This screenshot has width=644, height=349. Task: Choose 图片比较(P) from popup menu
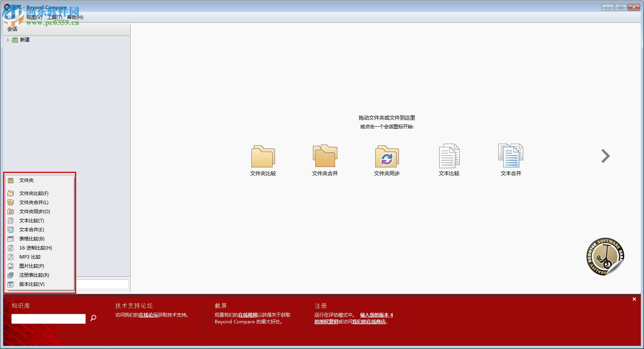(x=40, y=266)
